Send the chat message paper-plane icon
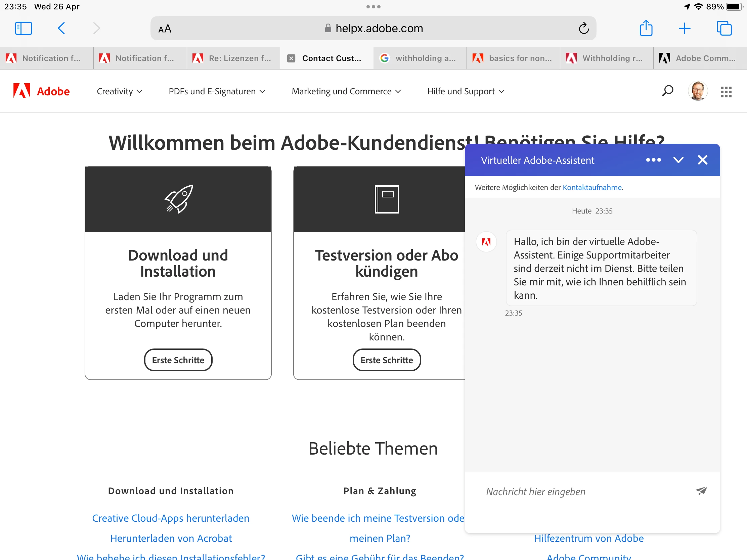The height and width of the screenshot is (560, 747). (x=701, y=491)
